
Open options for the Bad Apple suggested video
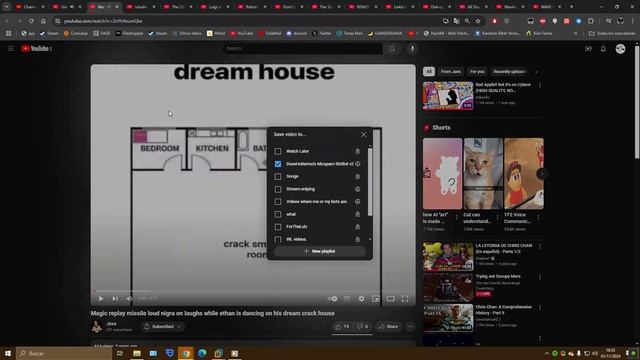point(540,85)
